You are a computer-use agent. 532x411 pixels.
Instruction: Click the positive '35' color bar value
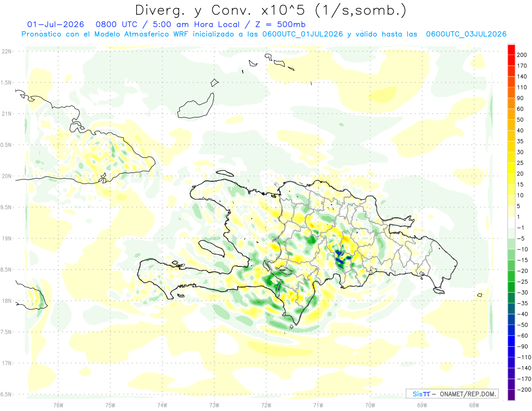coord(521,141)
